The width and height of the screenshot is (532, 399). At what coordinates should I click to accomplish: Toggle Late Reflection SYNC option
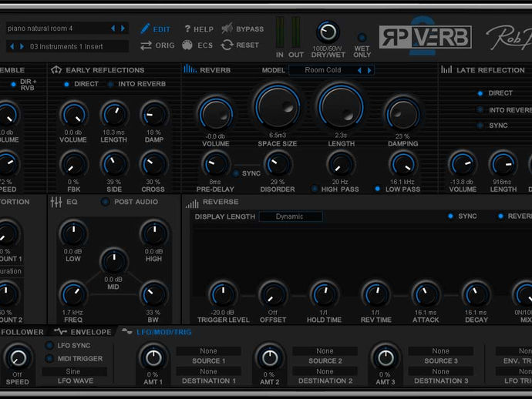[x=480, y=126]
